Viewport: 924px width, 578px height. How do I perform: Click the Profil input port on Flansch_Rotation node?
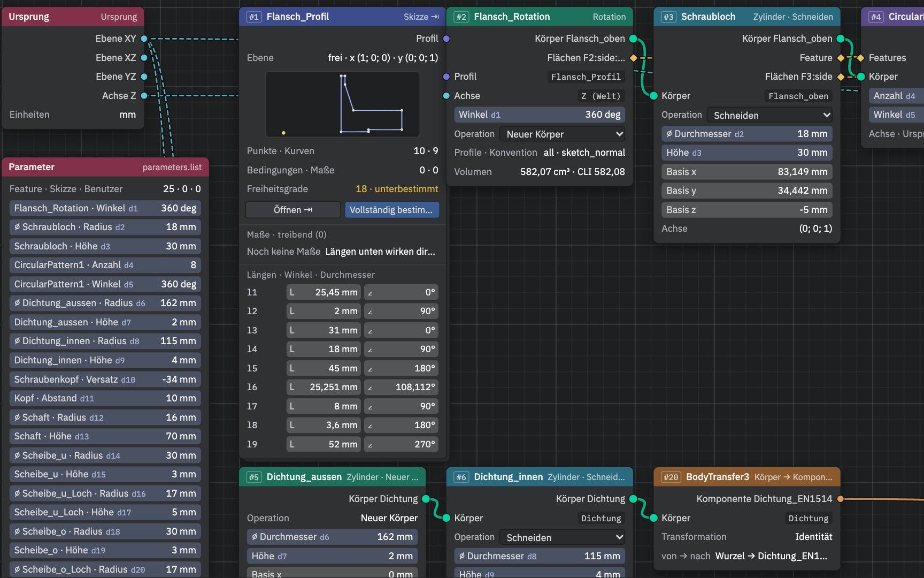pos(446,77)
